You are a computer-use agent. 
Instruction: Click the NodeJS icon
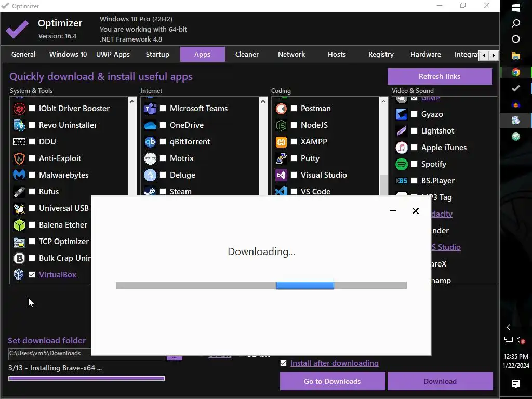[281, 125]
